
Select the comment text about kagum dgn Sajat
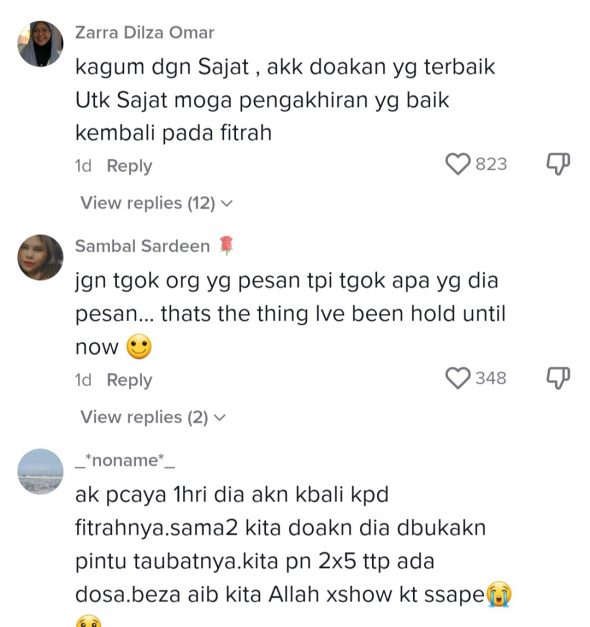tap(285, 100)
